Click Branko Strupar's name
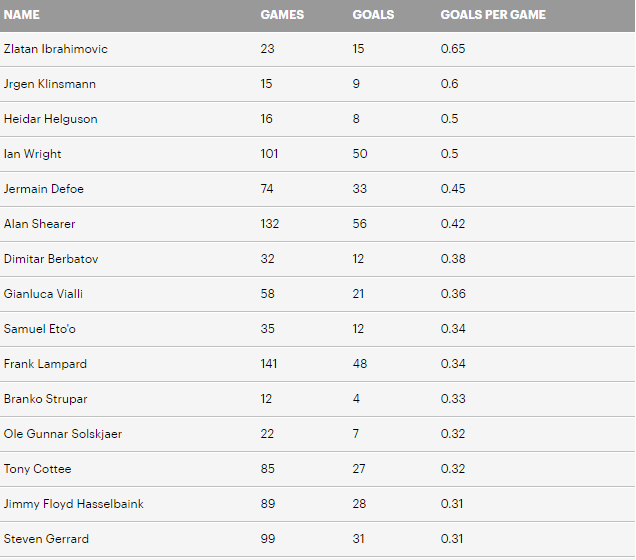This screenshot has height=560, width=636. coord(46,399)
